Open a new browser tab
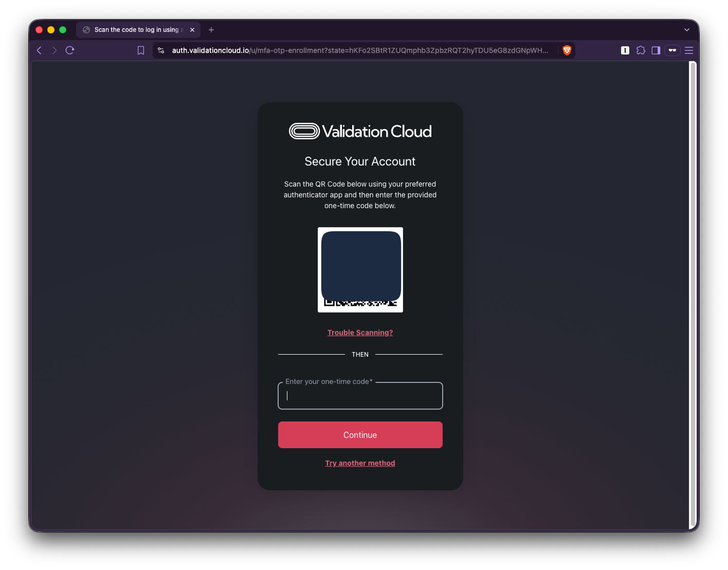 [x=211, y=30]
